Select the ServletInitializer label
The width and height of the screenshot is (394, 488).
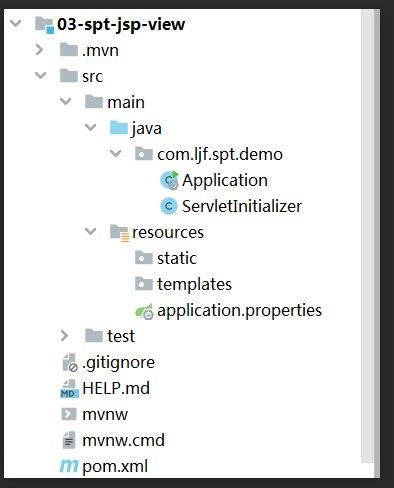(x=242, y=206)
